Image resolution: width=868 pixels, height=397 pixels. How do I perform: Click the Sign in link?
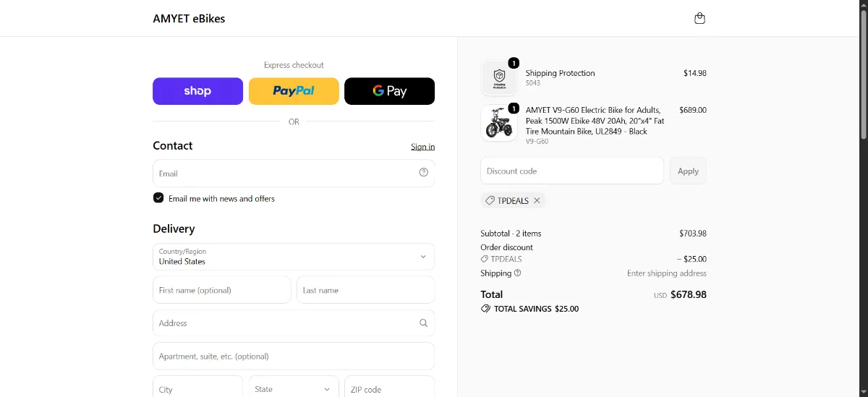(x=422, y=147)
